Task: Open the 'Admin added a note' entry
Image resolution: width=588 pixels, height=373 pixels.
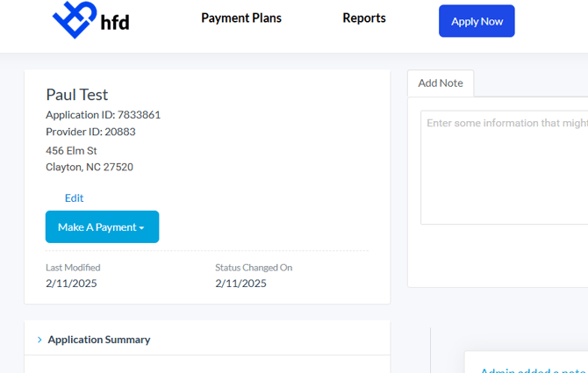Action: coord(534,370)
